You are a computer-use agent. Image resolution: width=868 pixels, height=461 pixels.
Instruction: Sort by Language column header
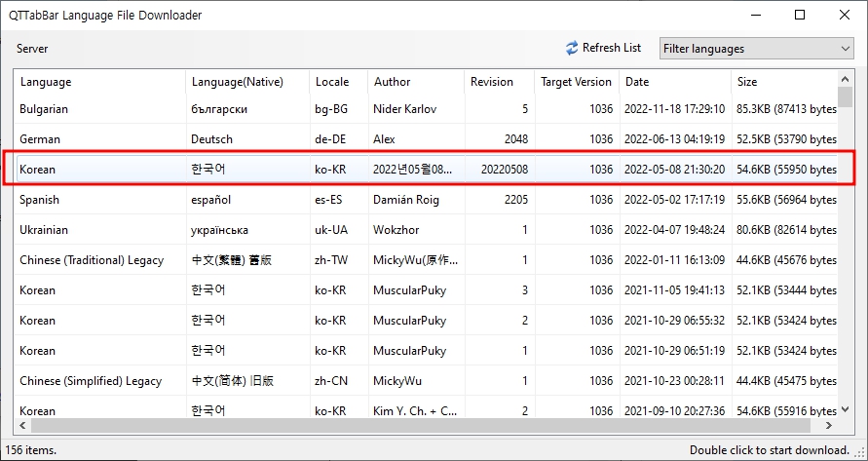(x=100, y=82)
